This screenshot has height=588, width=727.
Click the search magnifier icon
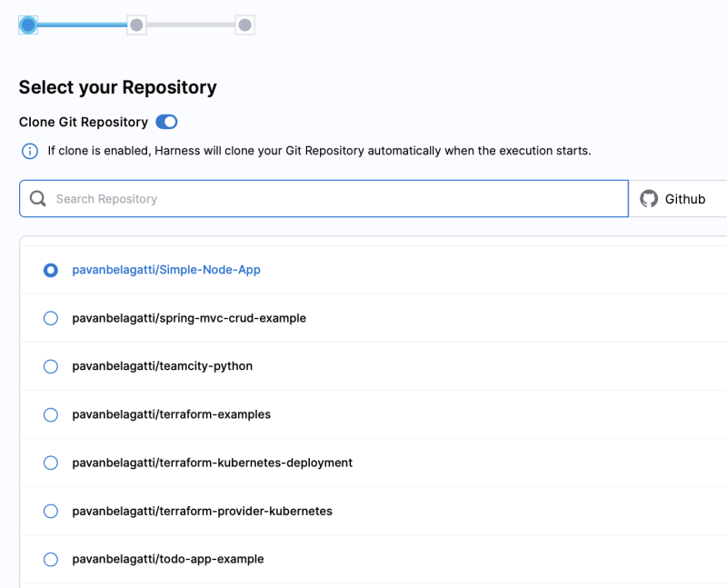click(x=37, y=199)
